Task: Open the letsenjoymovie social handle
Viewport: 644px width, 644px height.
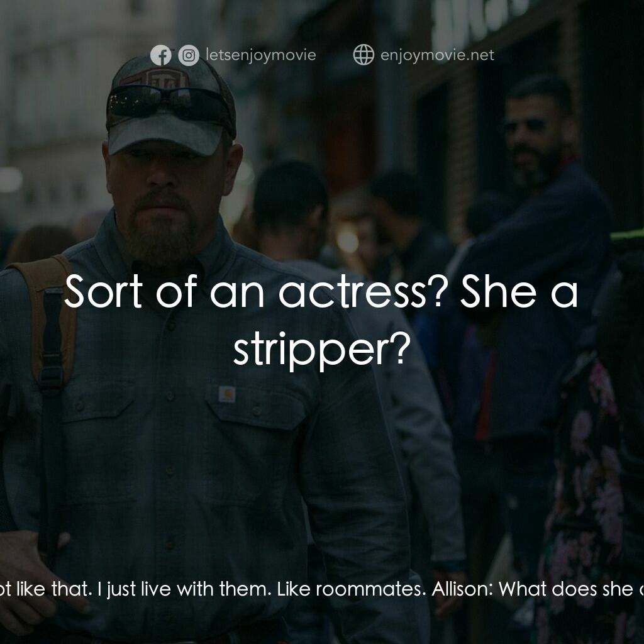Action: coord(261,55)
